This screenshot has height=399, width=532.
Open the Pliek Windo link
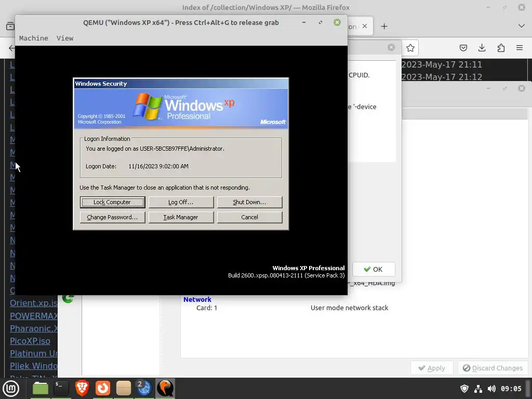pos(34,366)
